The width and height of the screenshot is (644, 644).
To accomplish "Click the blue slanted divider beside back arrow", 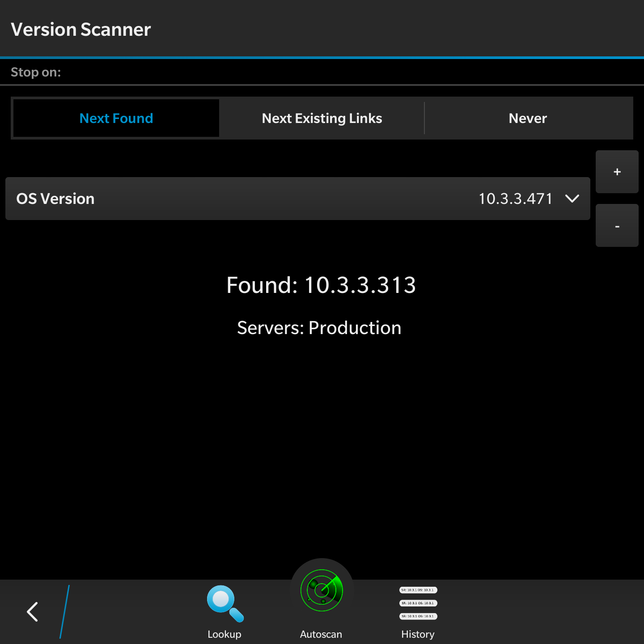I will pos(65,612).
